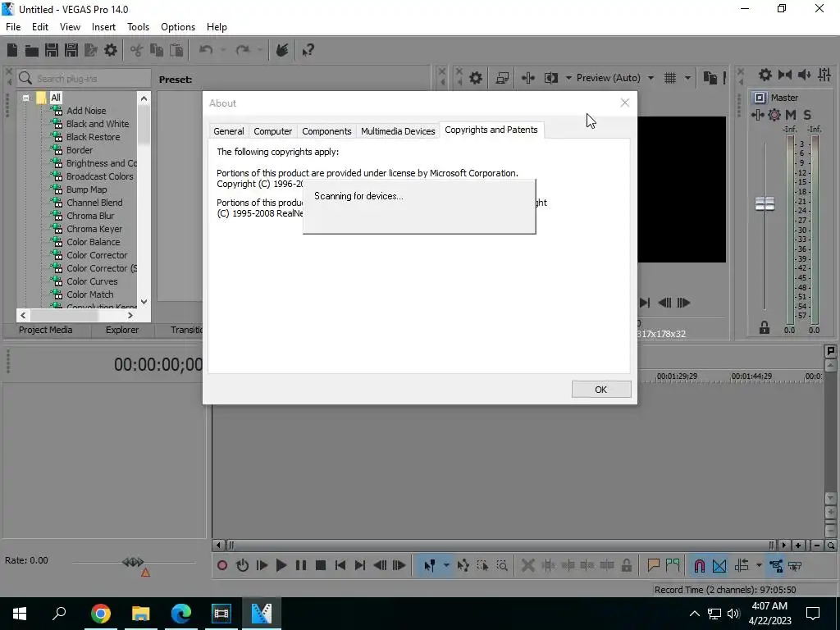The height and width of the screenshot is (630, 840).
Task: Enable preview on external monitor icon
Action: click(502, 78)
